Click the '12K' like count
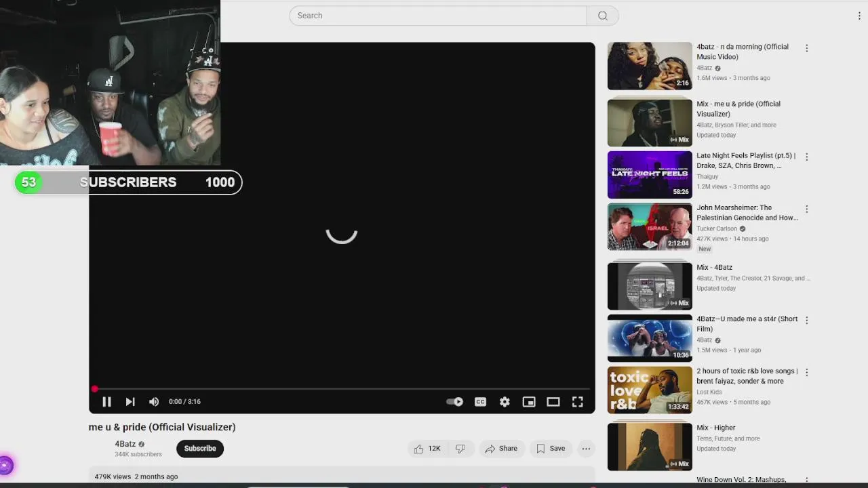This screenshot has width=868, height=488. click(434, 449)
